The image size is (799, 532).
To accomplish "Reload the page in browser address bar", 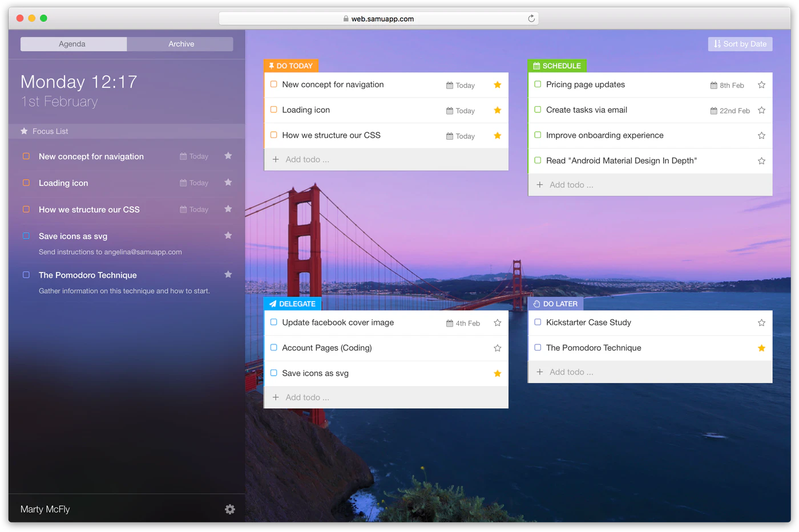I will [531, 18].
